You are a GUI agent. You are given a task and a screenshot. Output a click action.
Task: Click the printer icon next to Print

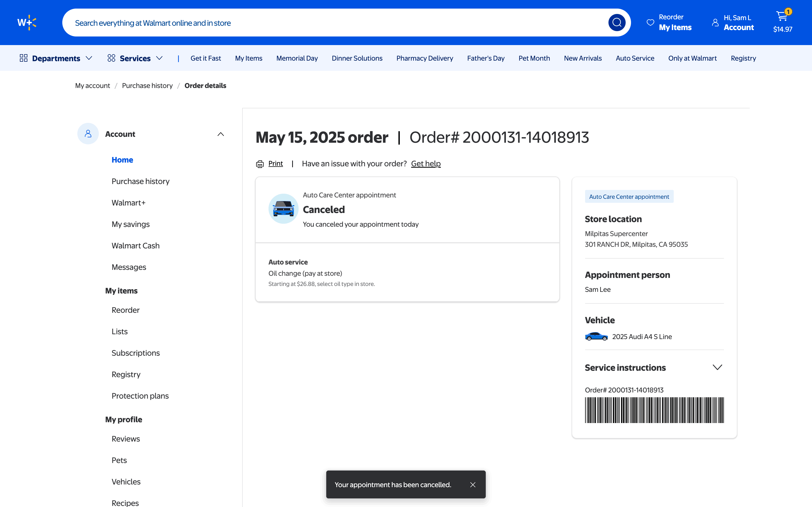(x=260, y=164)
